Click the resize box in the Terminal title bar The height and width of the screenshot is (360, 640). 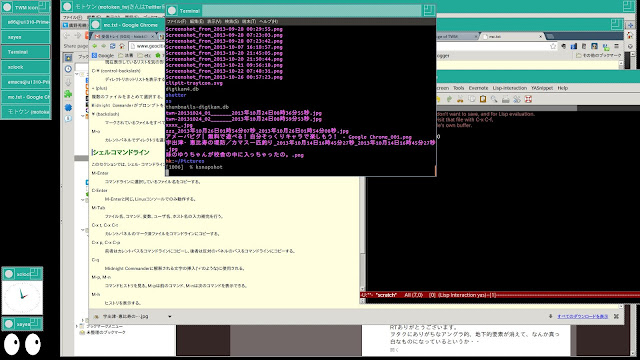(428, 10)
